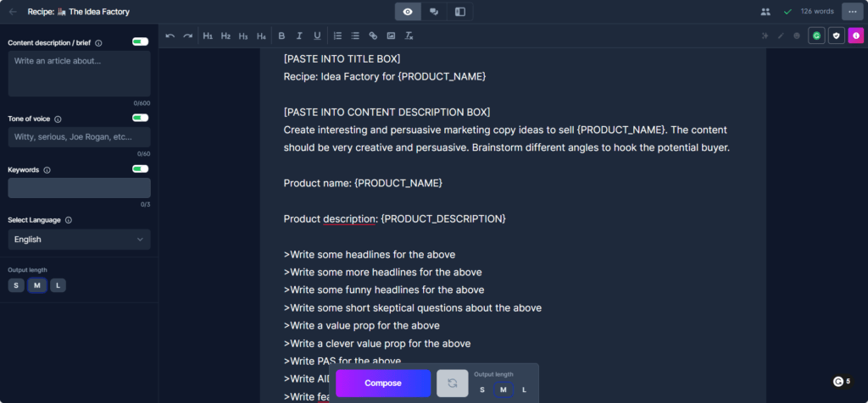868x403 pixels.
Task: Click the Content description text area
Action: tap(79, 74)
